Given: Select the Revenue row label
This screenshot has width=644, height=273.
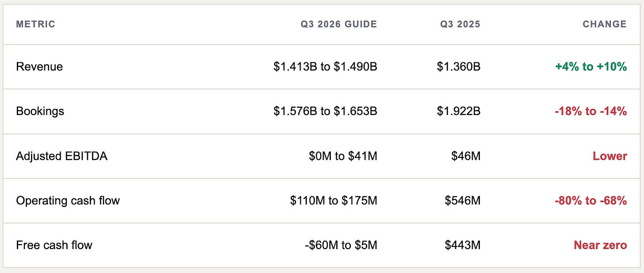Looking at the screenshot, I should (39, 67).
